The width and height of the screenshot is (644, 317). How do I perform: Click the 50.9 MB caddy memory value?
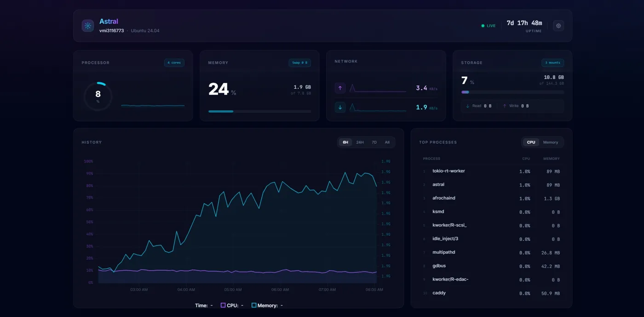tap(550, 294)
